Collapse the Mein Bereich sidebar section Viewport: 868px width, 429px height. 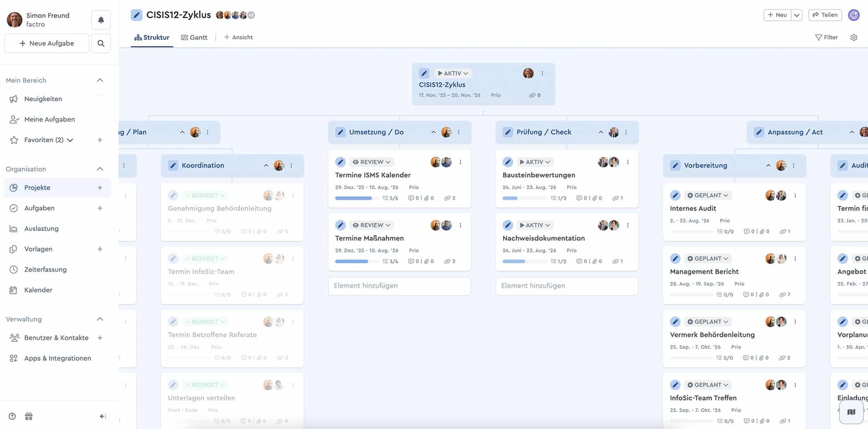(x=100, y=80)
